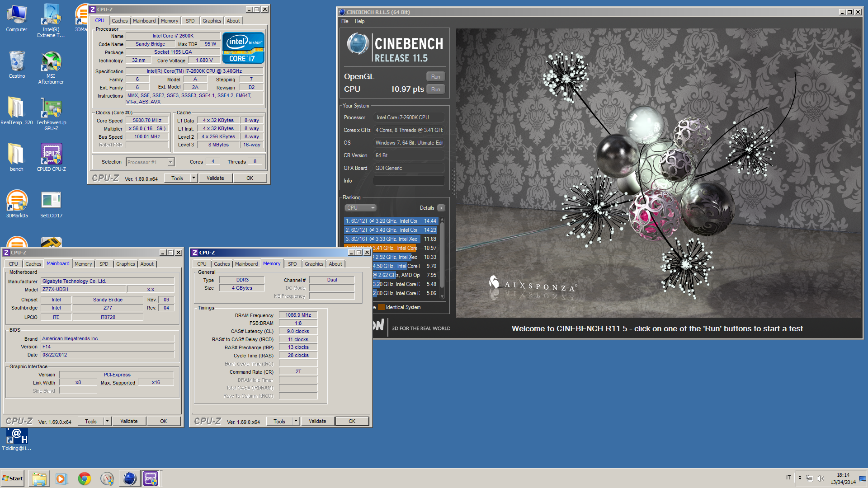Open Processor #1 selection dropdown
Viewport: 868px width, 488px height.
point(170,162)
